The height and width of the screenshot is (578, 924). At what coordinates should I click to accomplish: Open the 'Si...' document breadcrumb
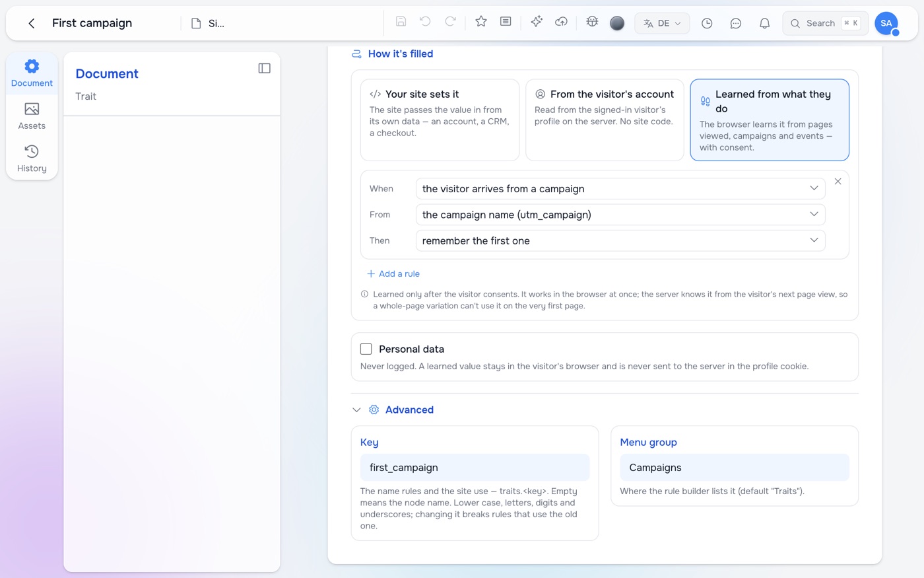208,23
